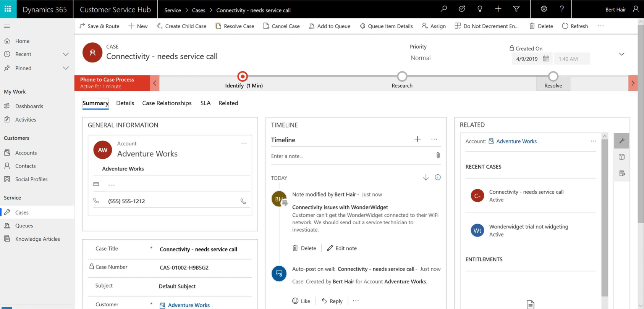Open Wonderwidget trial not widgeting case
This screenshot has height=309, width=644.
pos(529,227)
